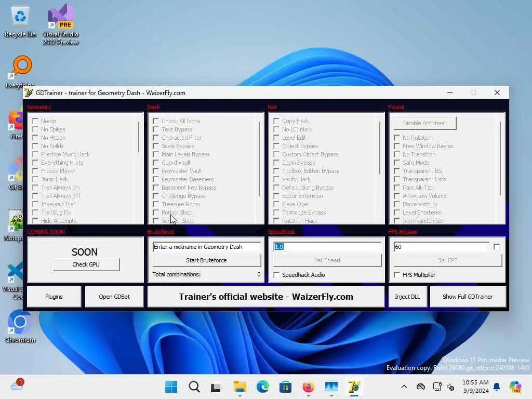532x399 pixels.
Task: Toggle Freeze Player checkbox
Action: (35, 170)
